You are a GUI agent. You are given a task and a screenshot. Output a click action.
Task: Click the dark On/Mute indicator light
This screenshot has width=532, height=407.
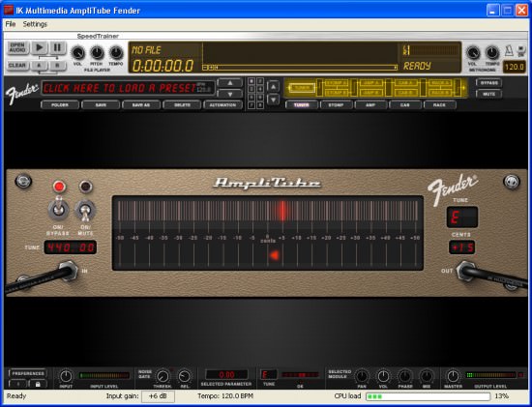click(85, 187)
